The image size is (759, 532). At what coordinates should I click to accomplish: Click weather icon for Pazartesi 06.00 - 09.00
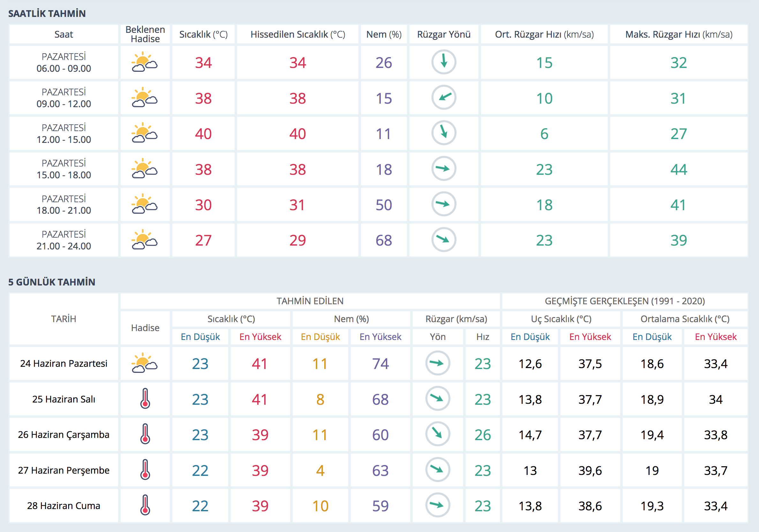(145, 62)
